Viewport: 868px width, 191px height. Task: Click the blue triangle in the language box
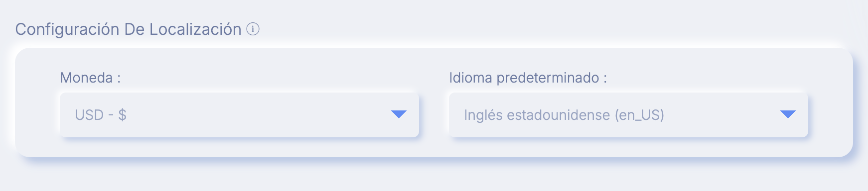[787, 114]
